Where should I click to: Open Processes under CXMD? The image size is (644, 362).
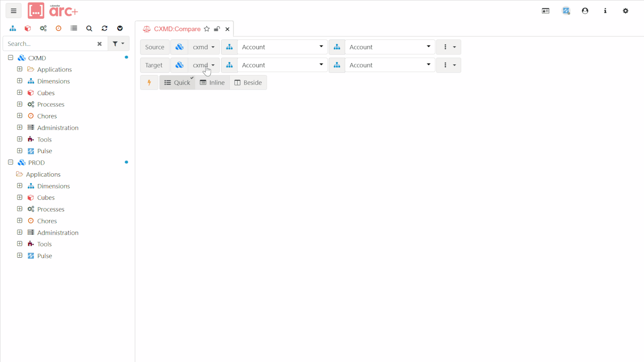[x=51, y=104]
